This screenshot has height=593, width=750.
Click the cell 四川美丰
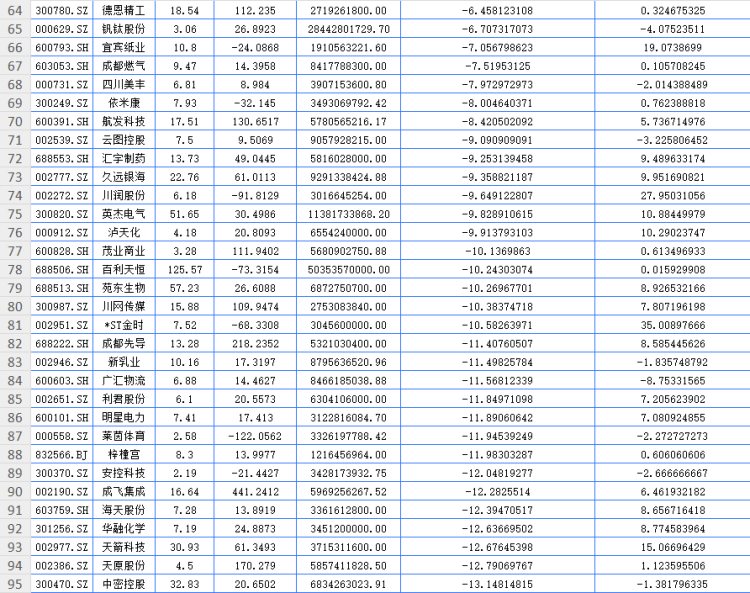point(124,85)
